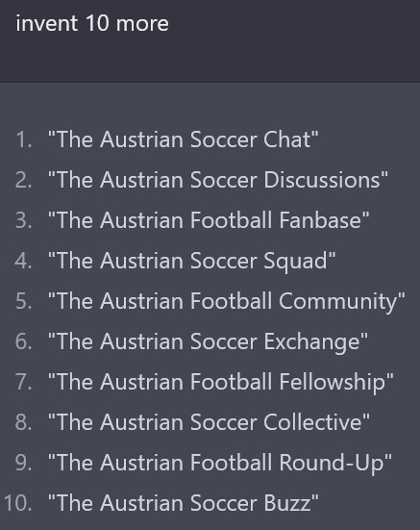Click "The Austrian Soccer Collective" item

click(x=209, y=422)
